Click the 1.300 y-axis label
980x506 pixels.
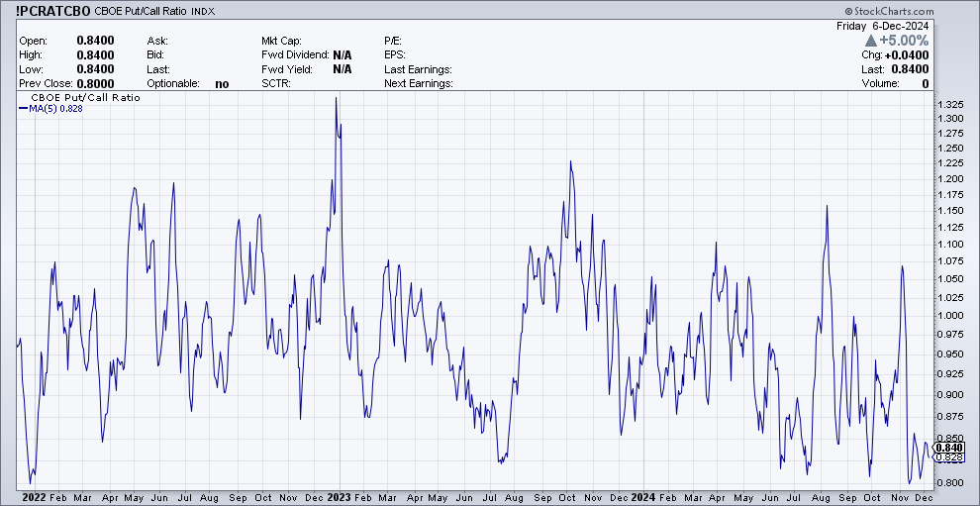click(951, 118)
